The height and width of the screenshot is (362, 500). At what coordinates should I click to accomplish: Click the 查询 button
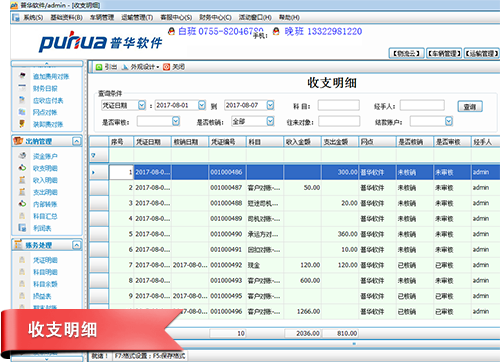470,107
